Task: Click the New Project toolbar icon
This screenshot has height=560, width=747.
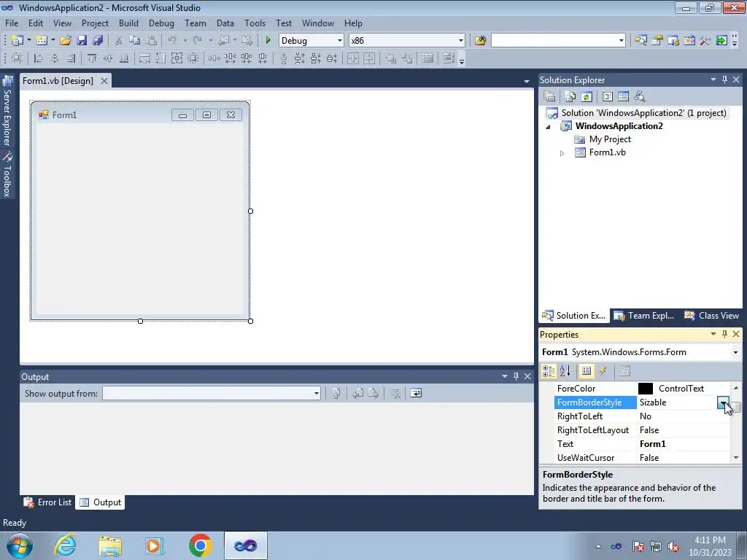Action: [18, 41]
